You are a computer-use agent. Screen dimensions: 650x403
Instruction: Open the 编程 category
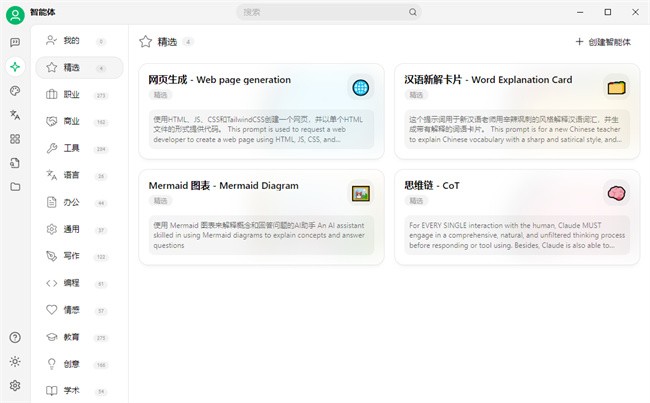click(x=79, y=283)
